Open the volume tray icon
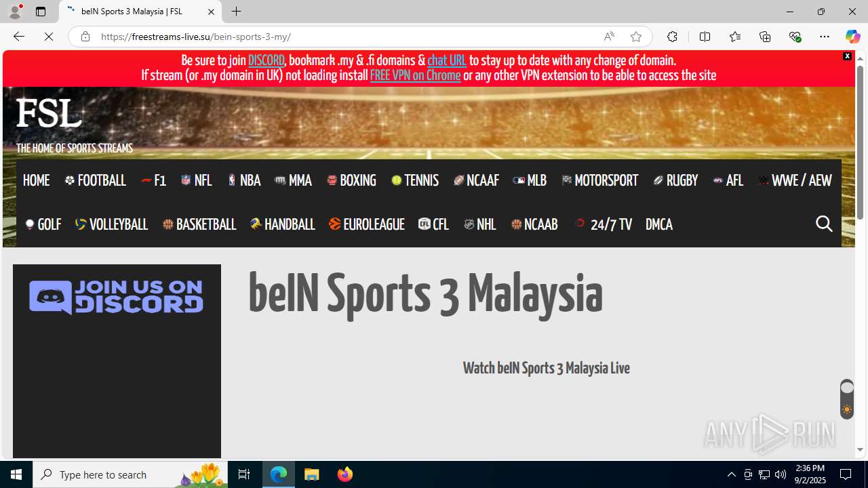The image size is (868, 488). (x=781, y=474)
